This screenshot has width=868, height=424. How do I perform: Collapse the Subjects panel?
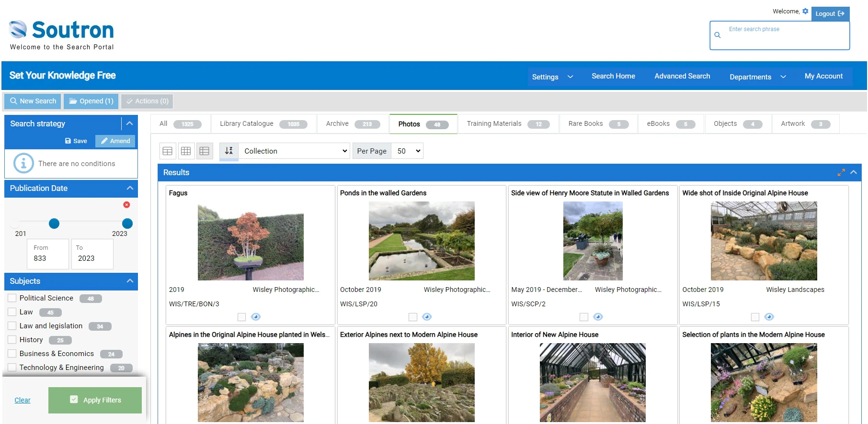tap(130, 281)
